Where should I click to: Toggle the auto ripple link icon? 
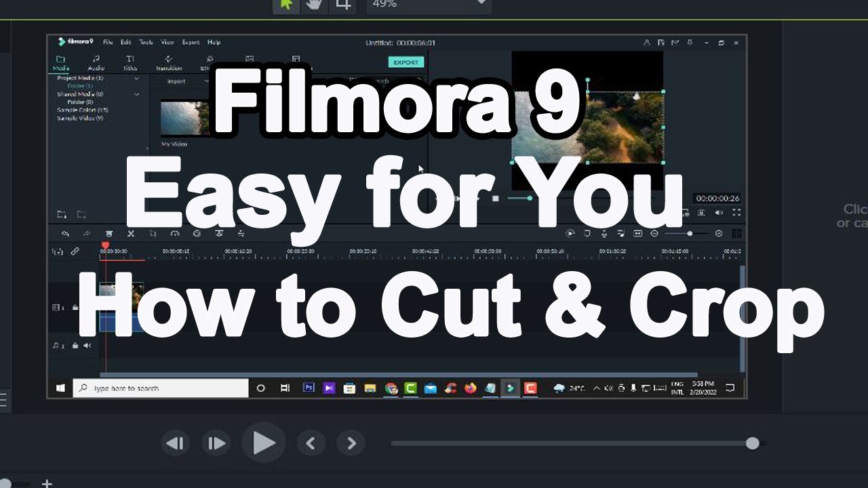coord(75,251)
